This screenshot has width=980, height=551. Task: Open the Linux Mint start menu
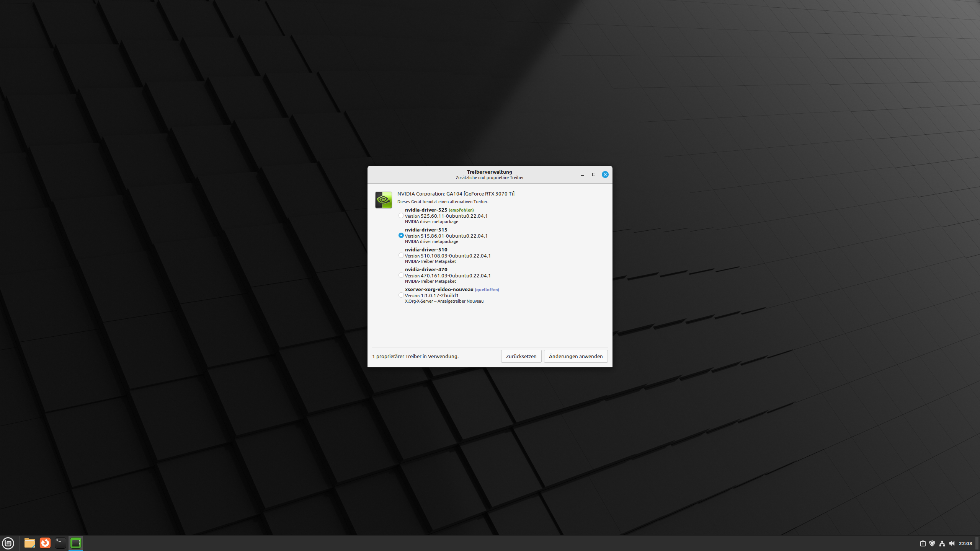click(8, 543)
